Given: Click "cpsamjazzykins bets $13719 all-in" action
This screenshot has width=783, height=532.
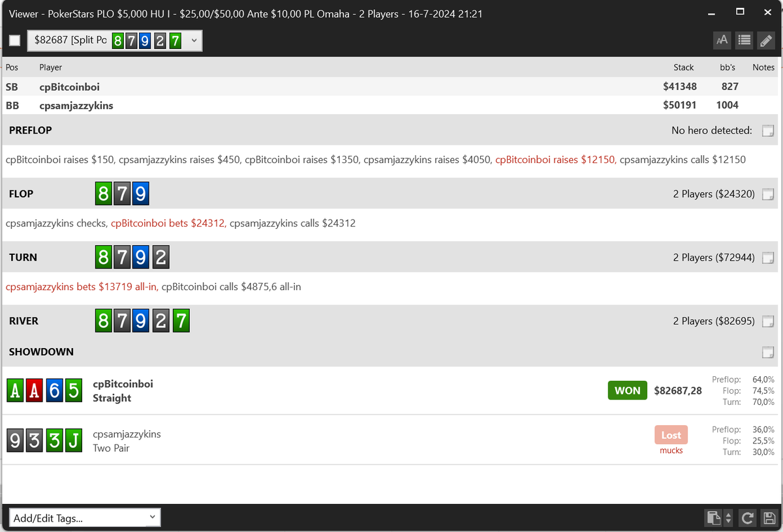Looking at the screenshot, I should click(82, 287).
